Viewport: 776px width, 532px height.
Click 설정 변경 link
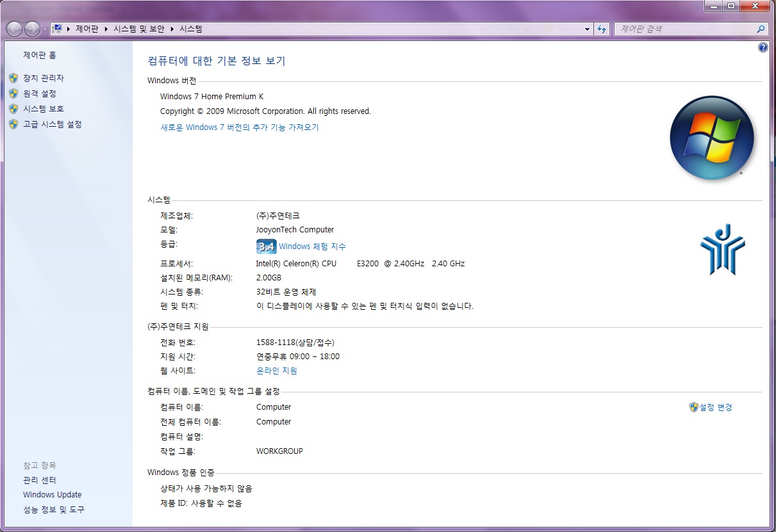point(715,407)
